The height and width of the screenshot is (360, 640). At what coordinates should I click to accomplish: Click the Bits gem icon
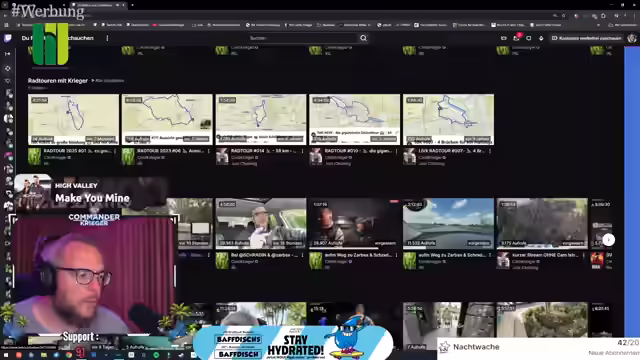click(x=541, y=38)
